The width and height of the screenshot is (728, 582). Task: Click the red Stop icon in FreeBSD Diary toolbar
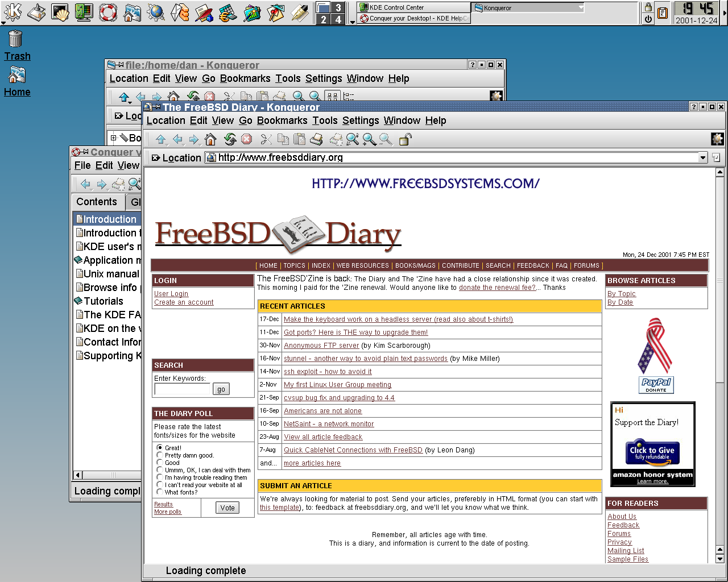click(x=246, y=139)
